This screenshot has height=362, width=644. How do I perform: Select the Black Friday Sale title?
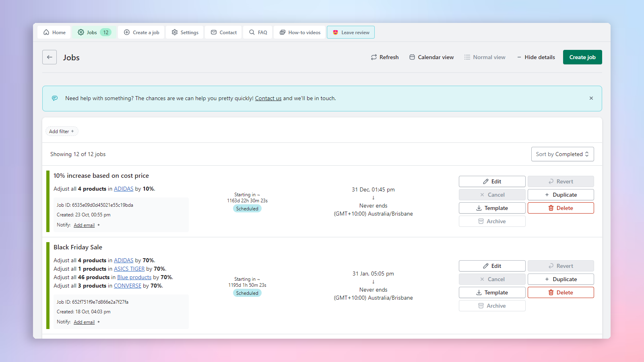78,247
